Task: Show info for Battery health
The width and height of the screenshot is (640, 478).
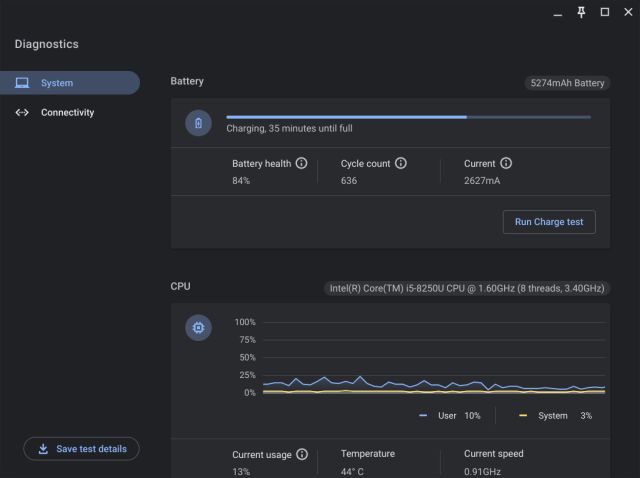Action: click(301, 163)
